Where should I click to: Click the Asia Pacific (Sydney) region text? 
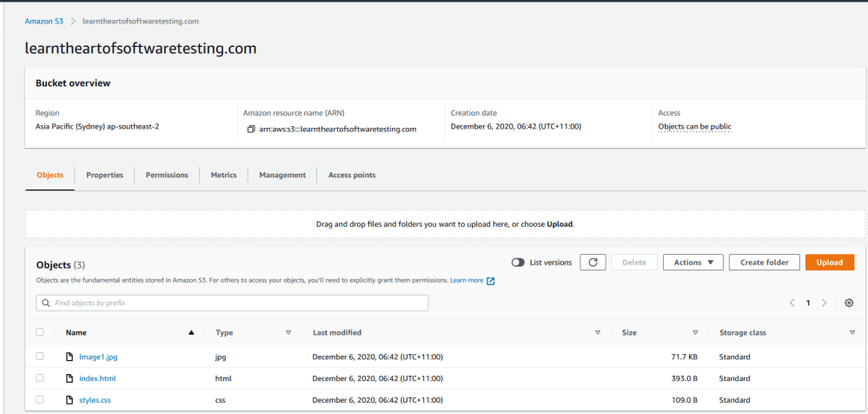point(98,126)
